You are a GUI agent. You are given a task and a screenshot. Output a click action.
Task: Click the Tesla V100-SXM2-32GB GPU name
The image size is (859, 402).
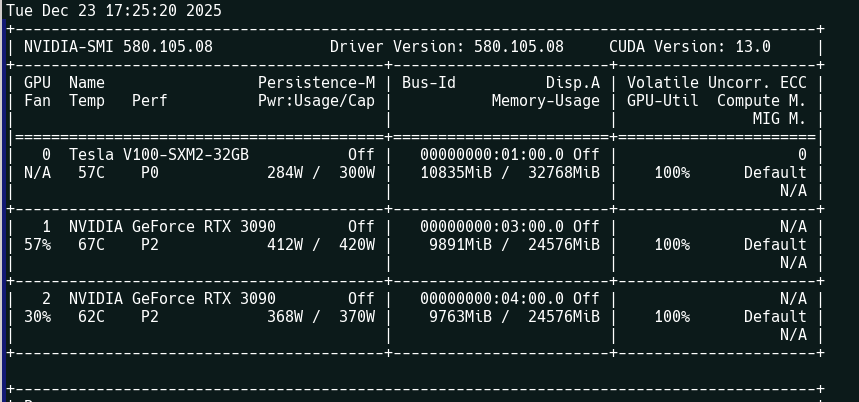159,155
